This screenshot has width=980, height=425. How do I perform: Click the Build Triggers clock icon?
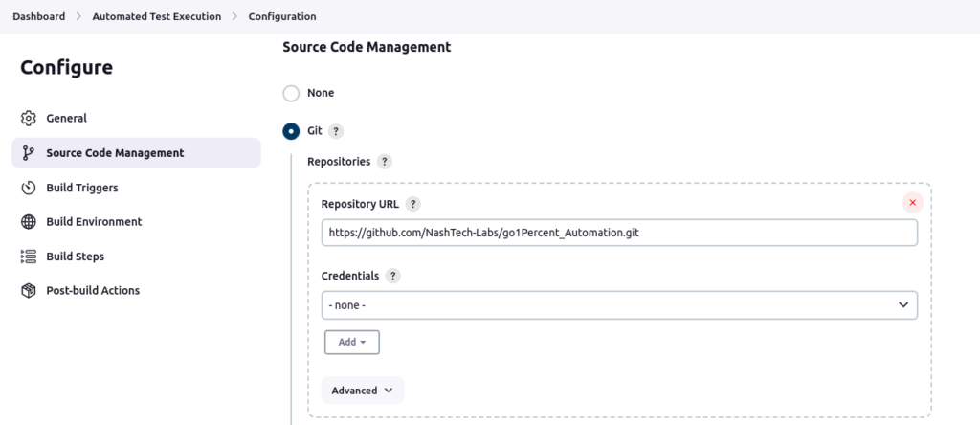[x=29, y=188]
